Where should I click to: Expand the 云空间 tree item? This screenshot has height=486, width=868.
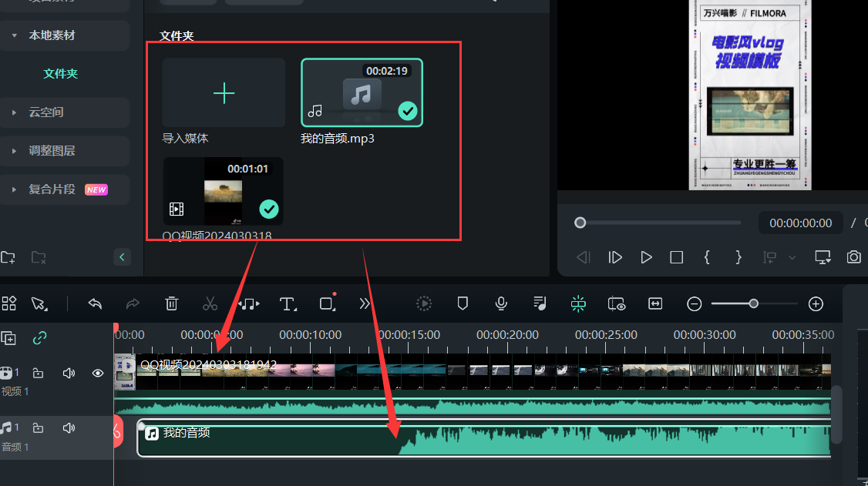coord(15,112)
